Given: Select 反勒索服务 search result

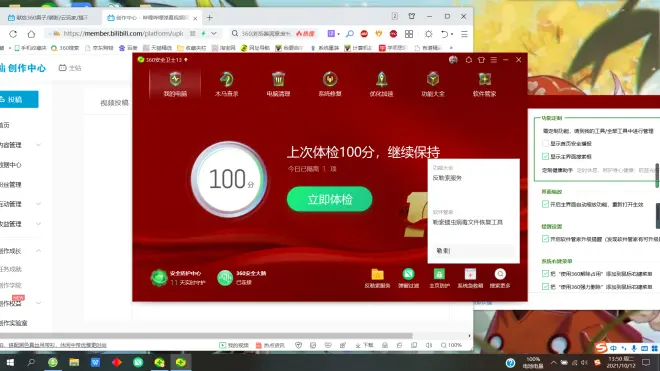Looking at the screenshot, I should (x=447, y=178).
